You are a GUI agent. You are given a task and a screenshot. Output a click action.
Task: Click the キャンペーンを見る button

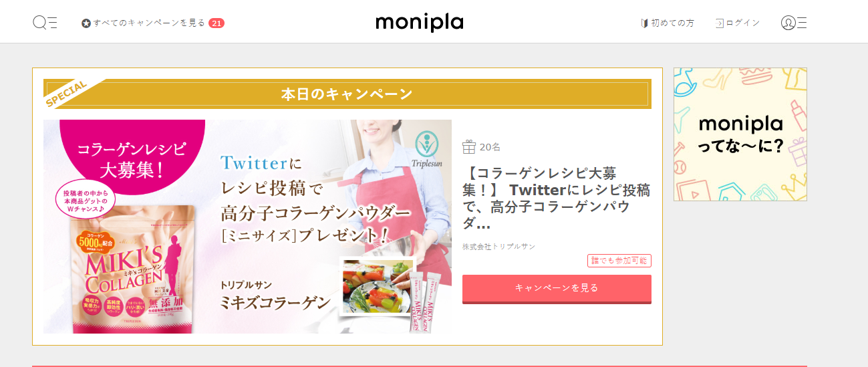[557, 288]
